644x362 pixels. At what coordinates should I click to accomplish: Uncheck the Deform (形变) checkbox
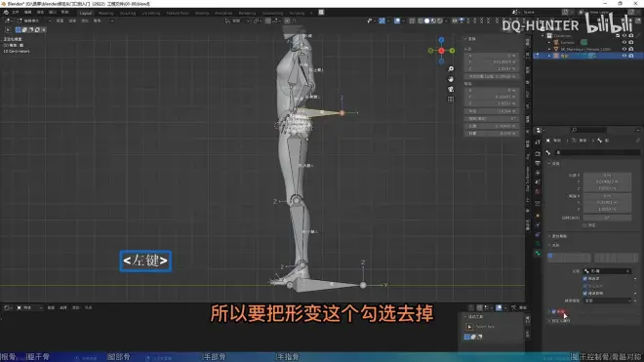[553, 312]
